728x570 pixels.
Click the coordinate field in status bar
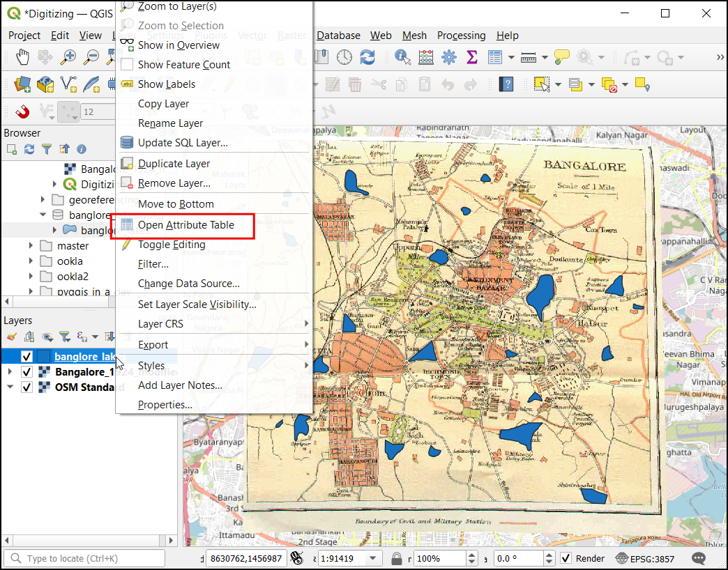pos(245,558)
